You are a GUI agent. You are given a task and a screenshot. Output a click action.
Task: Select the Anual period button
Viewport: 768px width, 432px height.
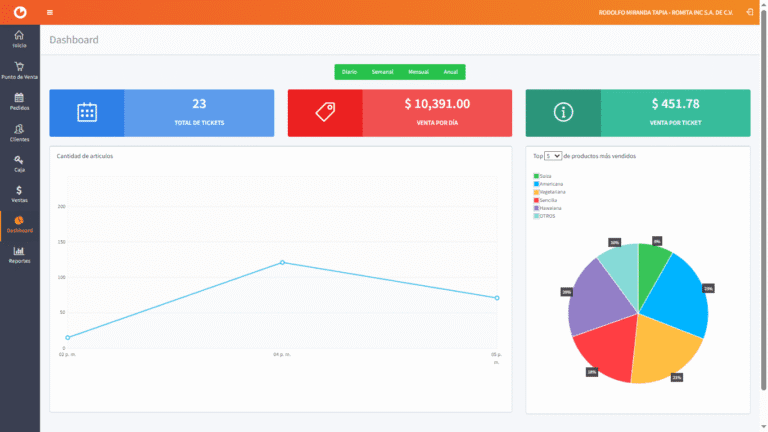click(x=450, y=72)
